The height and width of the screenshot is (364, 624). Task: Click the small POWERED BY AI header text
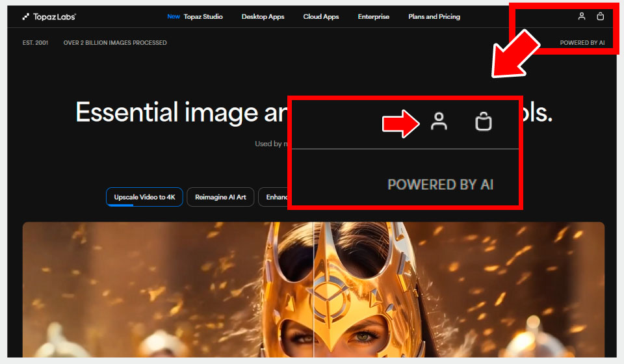coord(582,43)
